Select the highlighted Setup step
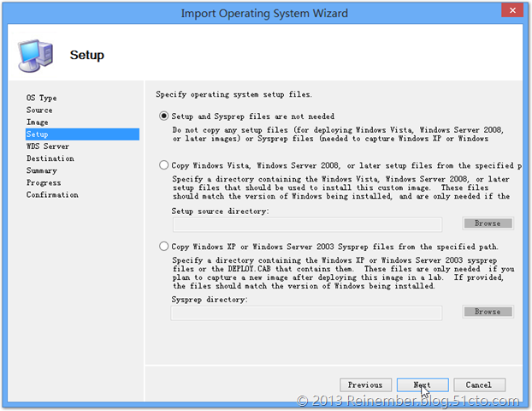532x411 pixels. click(x=82, y=134)
